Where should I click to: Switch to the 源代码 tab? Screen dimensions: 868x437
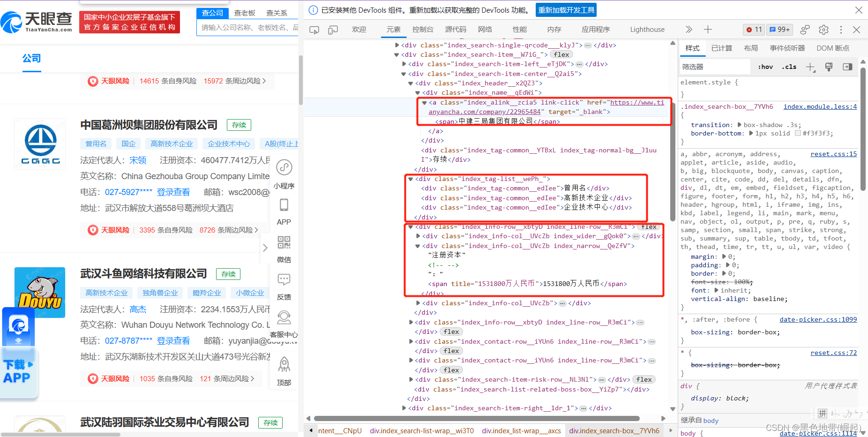(x=456, y=29)
